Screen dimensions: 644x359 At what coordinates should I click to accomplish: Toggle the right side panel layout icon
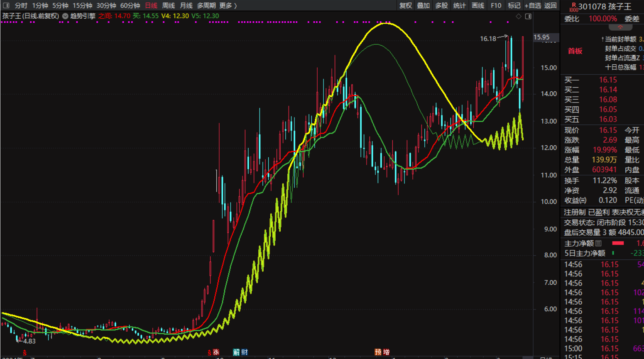point(528,16)
